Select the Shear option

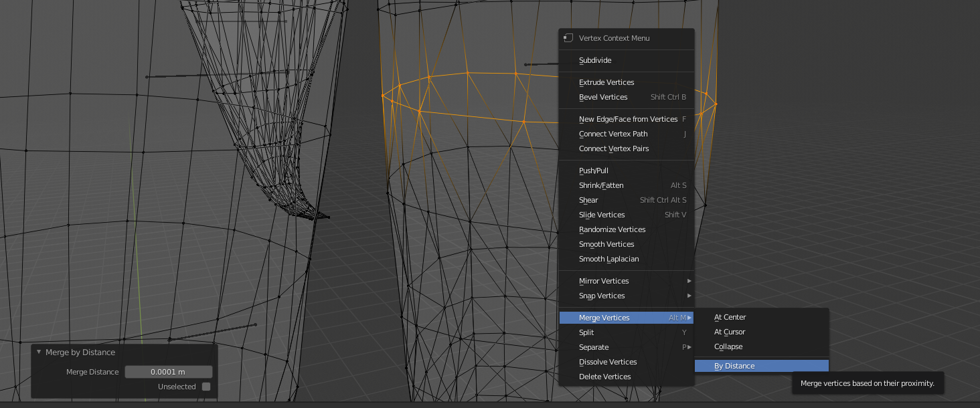pyautogui.click(x=627, y=200)
